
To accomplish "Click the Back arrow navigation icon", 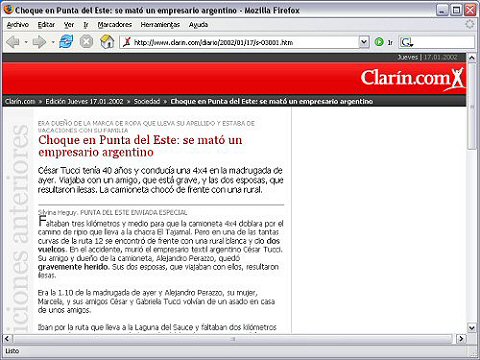I will click(x=13, y=42).
